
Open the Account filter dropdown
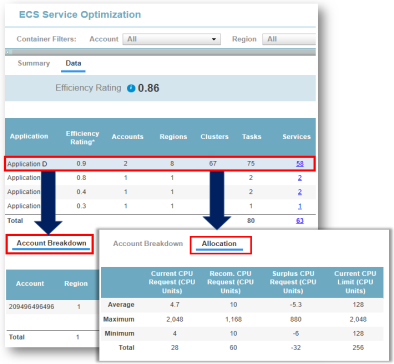coord(172,39)
